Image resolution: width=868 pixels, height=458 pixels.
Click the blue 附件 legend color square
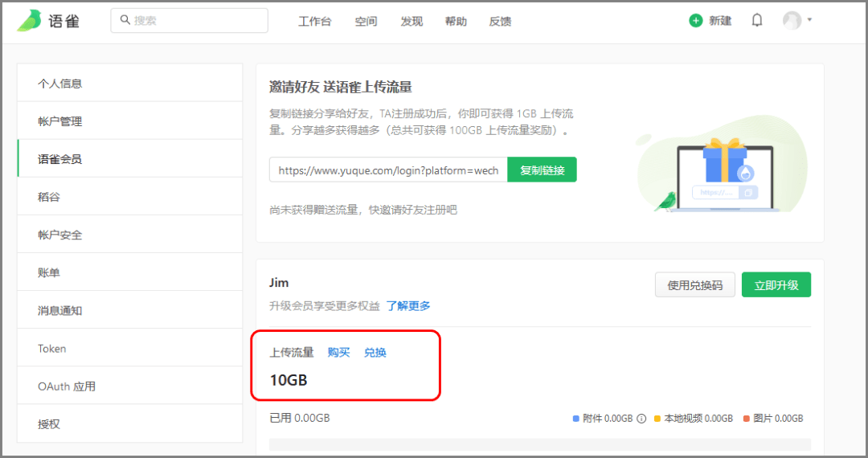coord(575,419)
